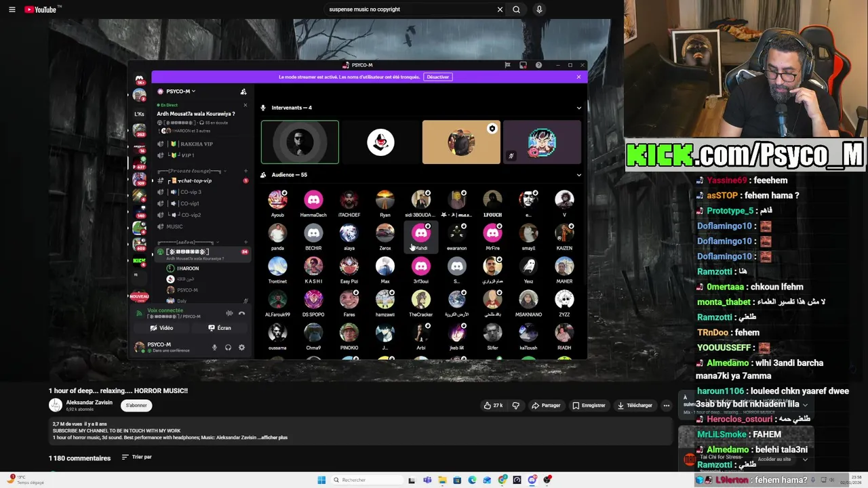The height and width of the screenshot is (488, 868).
Task: Toggle noise suppression waveform icon
Action: [x=229, y=313]
